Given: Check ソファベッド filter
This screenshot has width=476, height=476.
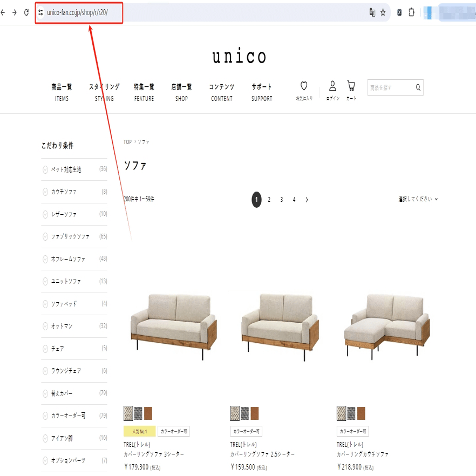Looking at the screenshot, I should click(x=45, y=304).
